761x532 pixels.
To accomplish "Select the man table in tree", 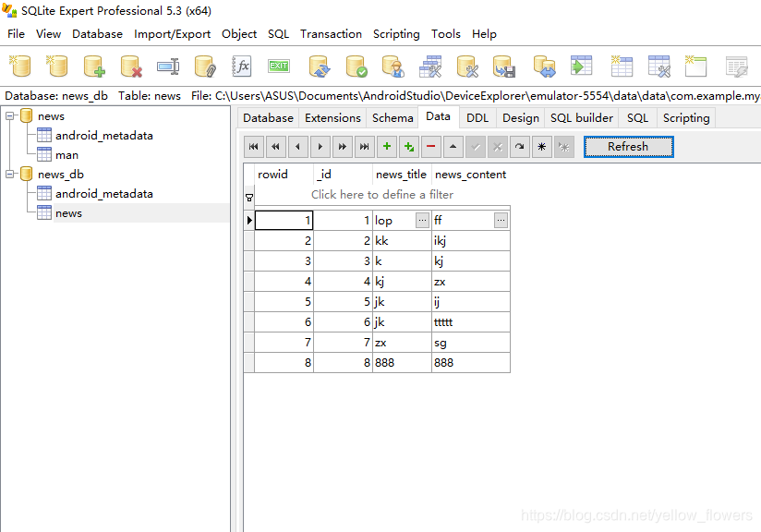I will pyautogui.click(x=66, y=155).
